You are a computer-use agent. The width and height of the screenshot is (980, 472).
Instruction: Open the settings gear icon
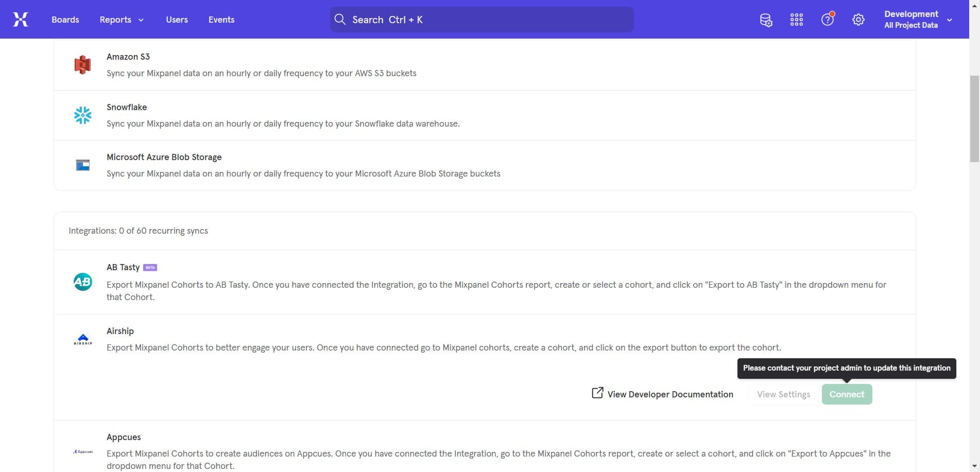pos(858,20)
